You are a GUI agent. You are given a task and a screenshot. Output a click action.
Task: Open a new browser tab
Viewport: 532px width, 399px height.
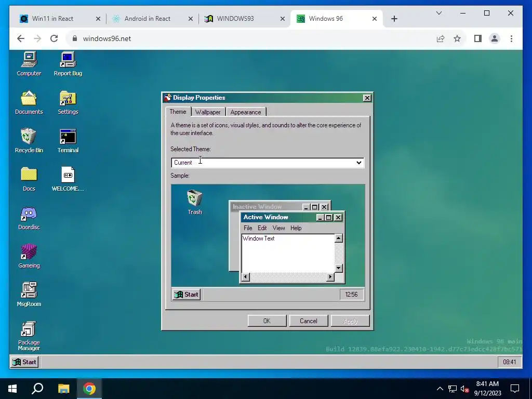tap(394, 19)
